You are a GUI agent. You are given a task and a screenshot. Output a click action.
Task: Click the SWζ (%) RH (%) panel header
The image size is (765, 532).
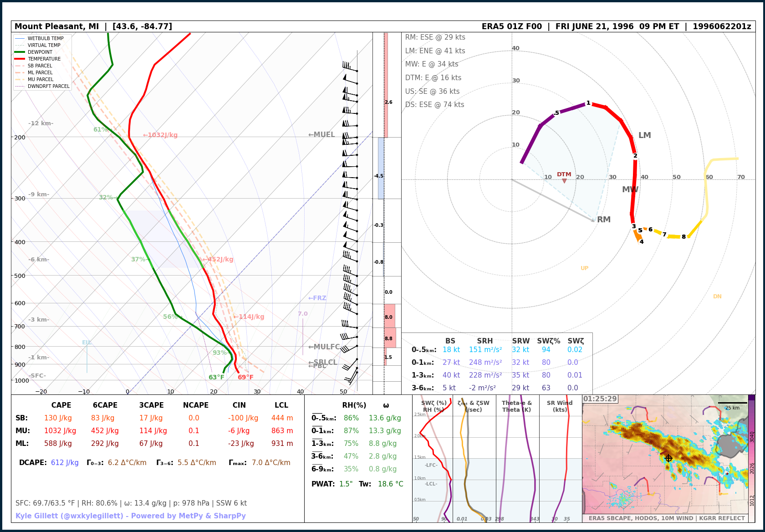(433, 406)
